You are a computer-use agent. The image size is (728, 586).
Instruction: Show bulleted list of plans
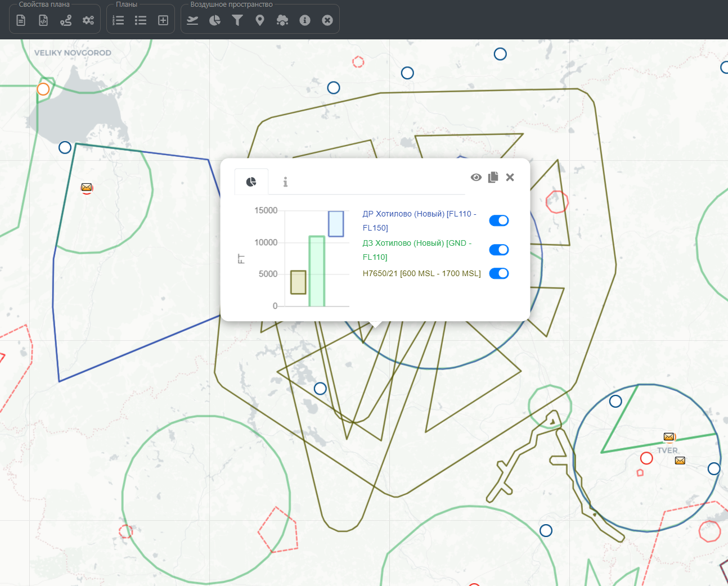[141, 20]
